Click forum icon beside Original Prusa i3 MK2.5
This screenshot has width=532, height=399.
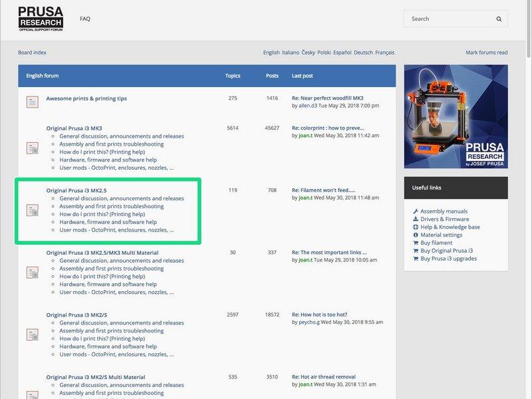point(32,210)
